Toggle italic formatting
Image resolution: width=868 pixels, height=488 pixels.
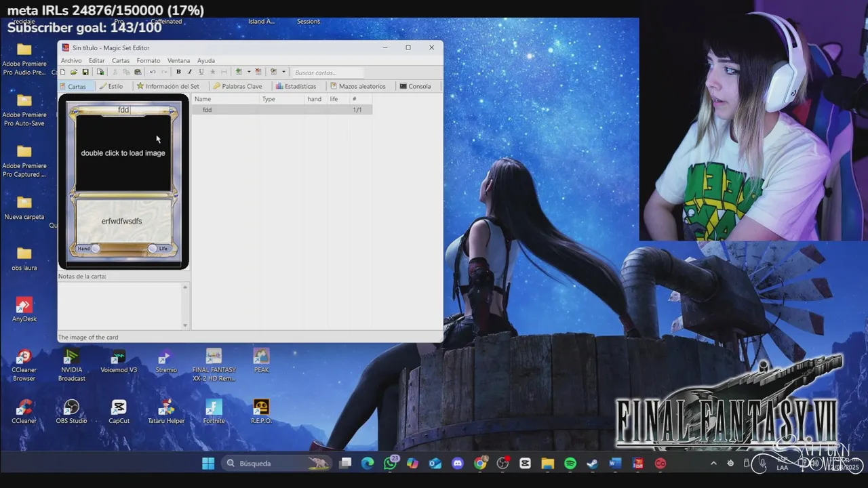190,72
